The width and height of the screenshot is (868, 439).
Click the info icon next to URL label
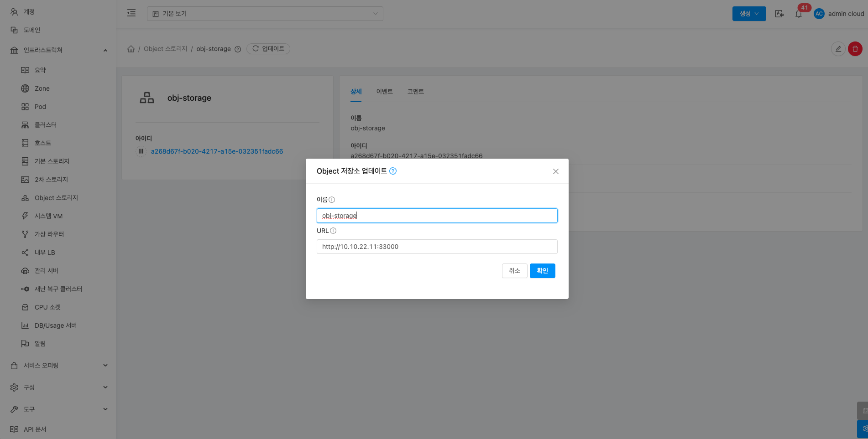(333, 231)
